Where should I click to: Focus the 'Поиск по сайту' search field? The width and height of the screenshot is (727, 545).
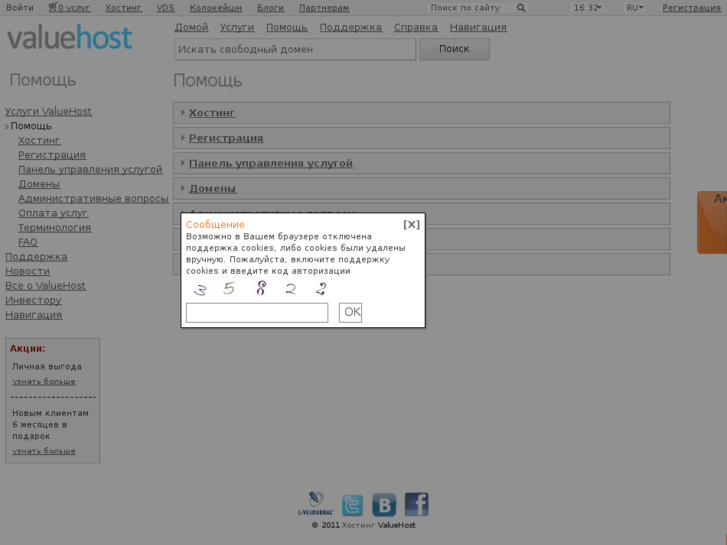pyautogui.click(x=468, y=8)
